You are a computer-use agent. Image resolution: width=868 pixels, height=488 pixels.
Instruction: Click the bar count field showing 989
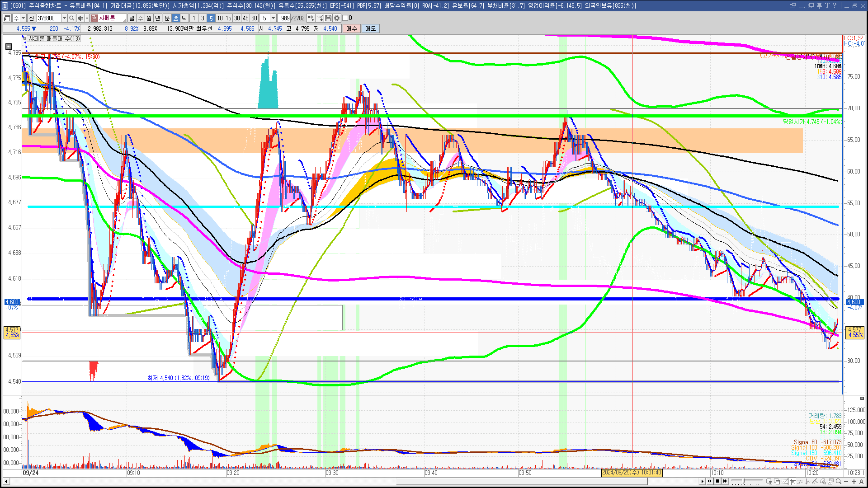(x=285, y=18)
